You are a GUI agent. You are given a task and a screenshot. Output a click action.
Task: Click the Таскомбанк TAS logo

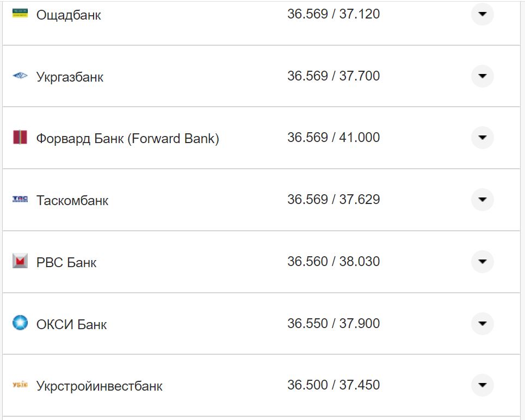[20, 200]
